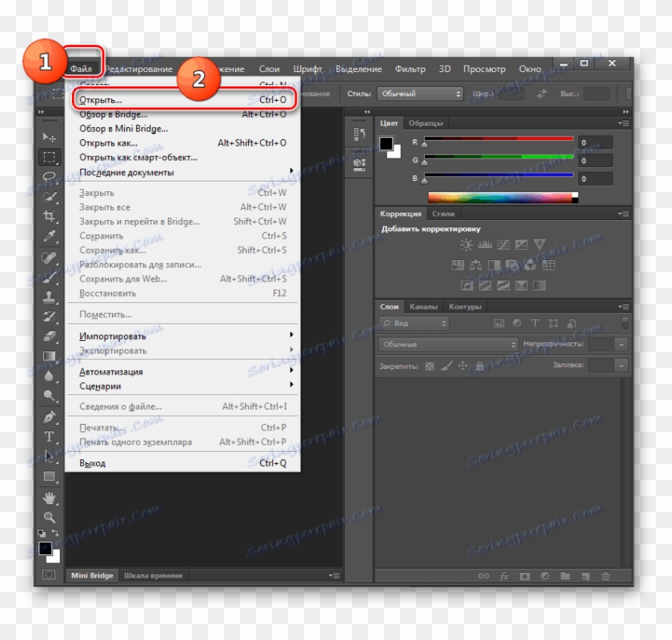The height and width of the screenshot is (640, 672).
Task: Toggle type layer filter
Action: pos(535,322)
